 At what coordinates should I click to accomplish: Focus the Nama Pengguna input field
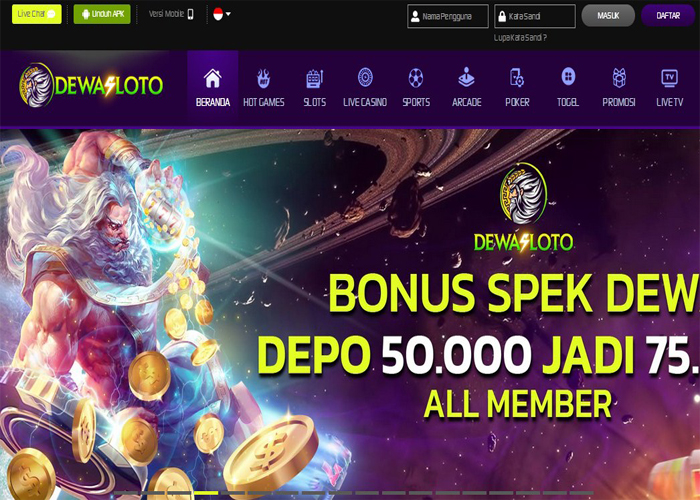tap(448, 17)
